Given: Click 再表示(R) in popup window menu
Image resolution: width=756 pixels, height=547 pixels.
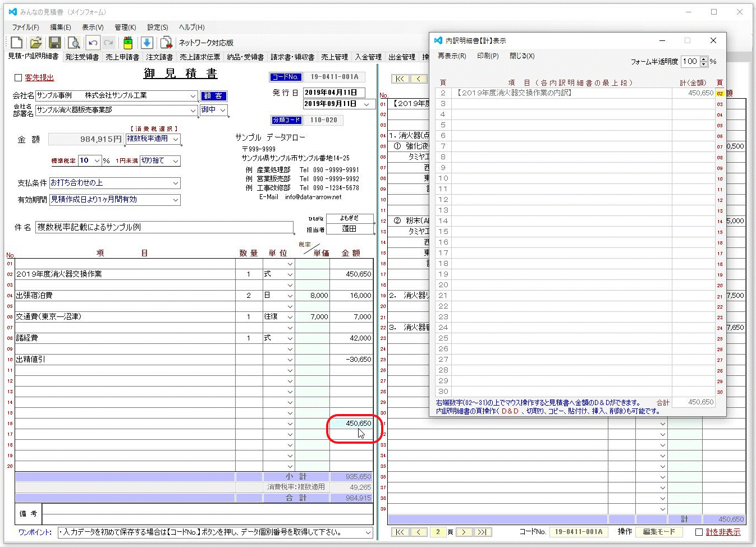Looking at the screenshot, I should [x=452, y=56].
